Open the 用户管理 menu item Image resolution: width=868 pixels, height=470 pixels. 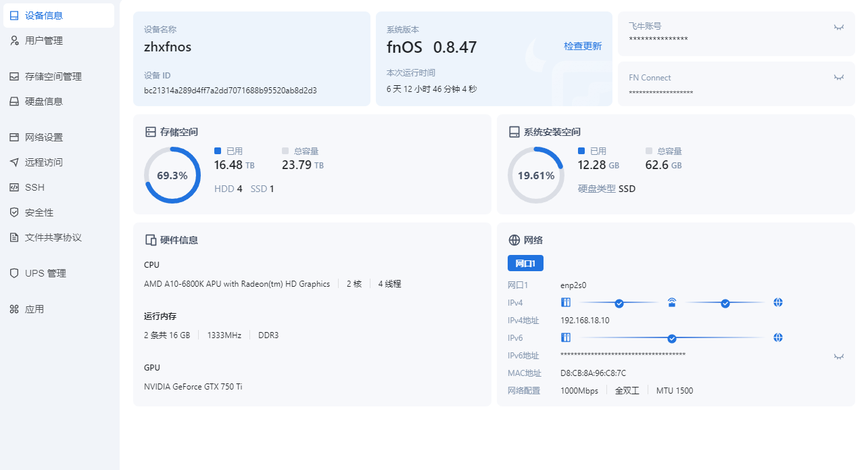59,41
